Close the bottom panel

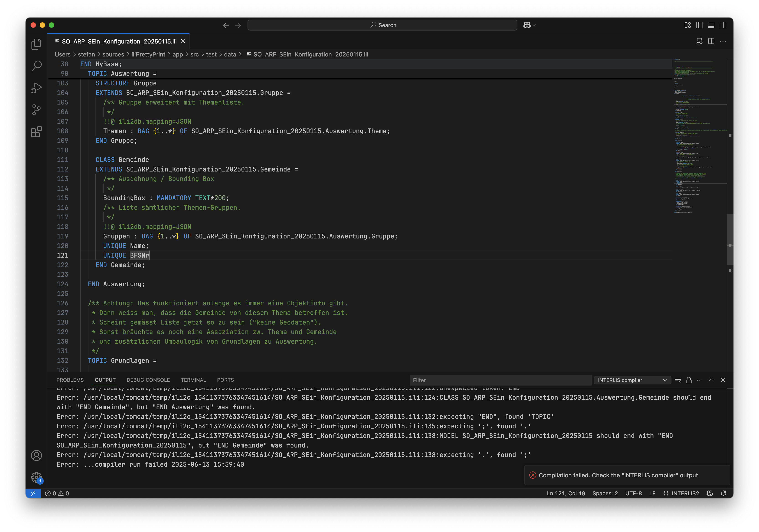pyautogui.click(x=723, y=380)
